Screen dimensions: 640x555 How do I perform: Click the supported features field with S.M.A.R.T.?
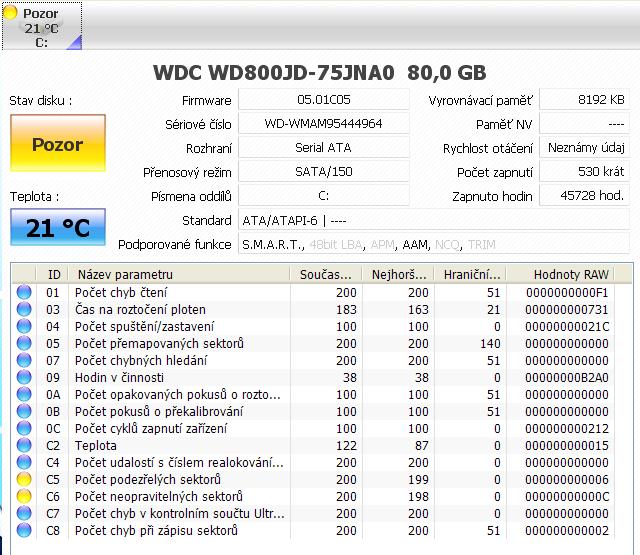[434, 244]
